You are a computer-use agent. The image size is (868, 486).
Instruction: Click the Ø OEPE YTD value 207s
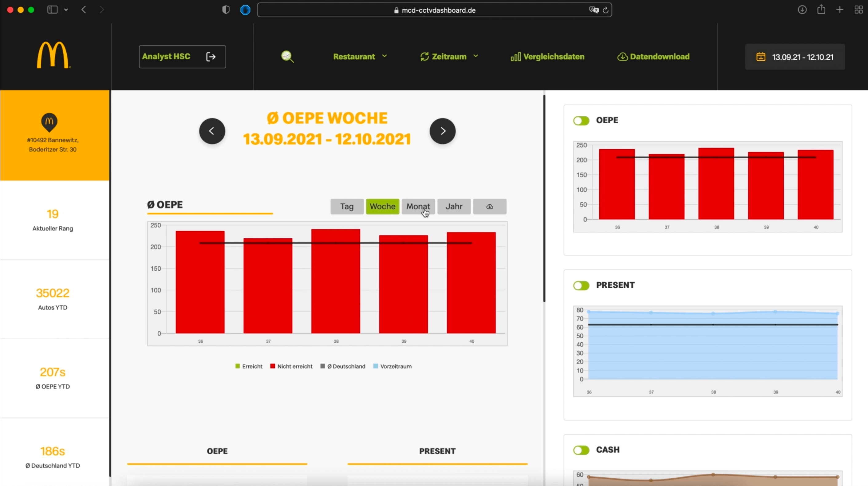coord(53,372)
